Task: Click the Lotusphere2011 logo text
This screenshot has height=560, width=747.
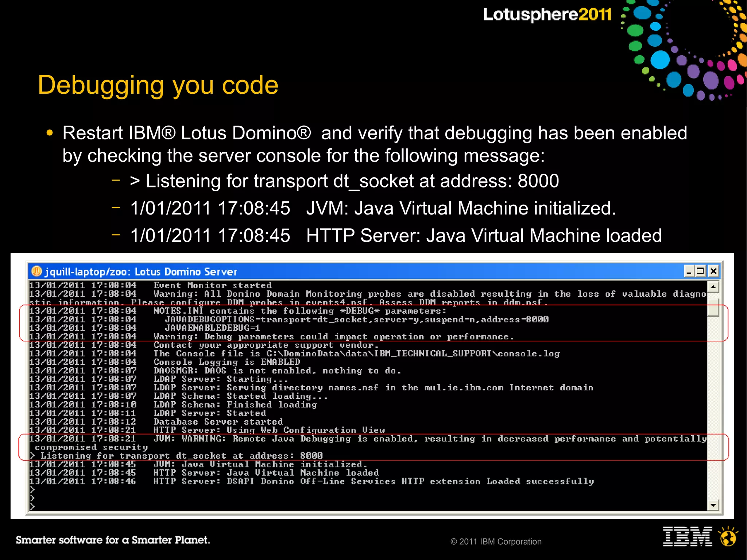Action: click(x=547, y=15)
